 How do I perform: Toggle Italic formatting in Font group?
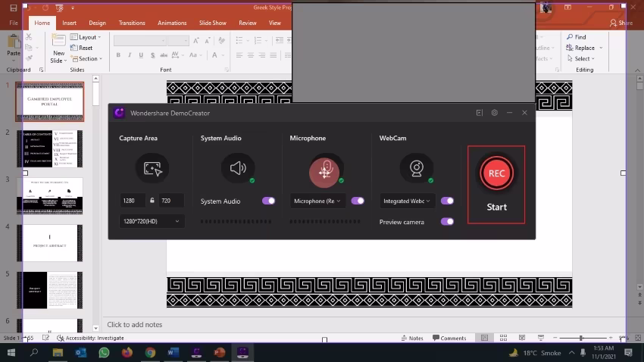(130, 55)
